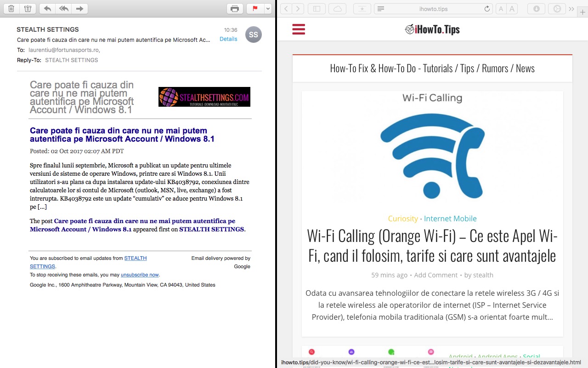
Task: Reply all using the double-arrow Mail icon
Action: (x=64, y=9)
